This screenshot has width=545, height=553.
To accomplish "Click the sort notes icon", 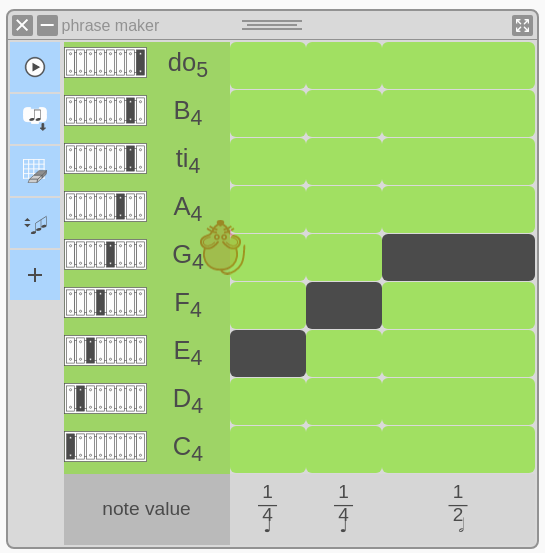I will click(35, 223).
